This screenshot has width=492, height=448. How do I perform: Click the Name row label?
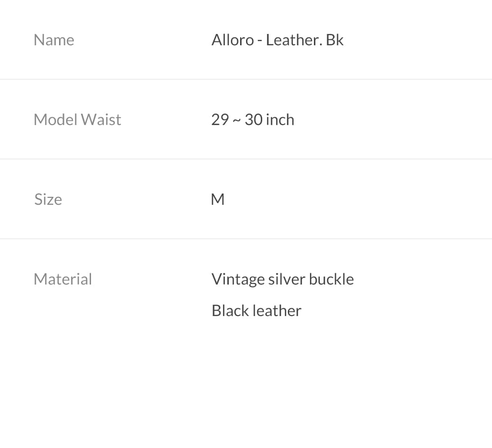[54, 40]
